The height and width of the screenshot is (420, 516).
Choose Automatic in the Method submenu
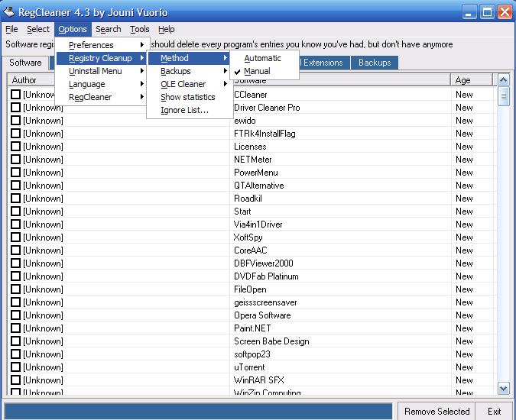[262, 58]
